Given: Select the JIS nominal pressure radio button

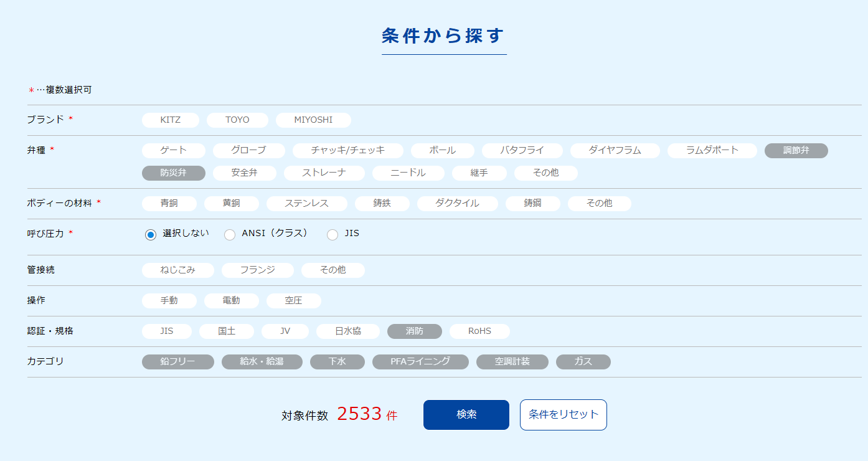Looking at the screenshot, I should [332, 234].
